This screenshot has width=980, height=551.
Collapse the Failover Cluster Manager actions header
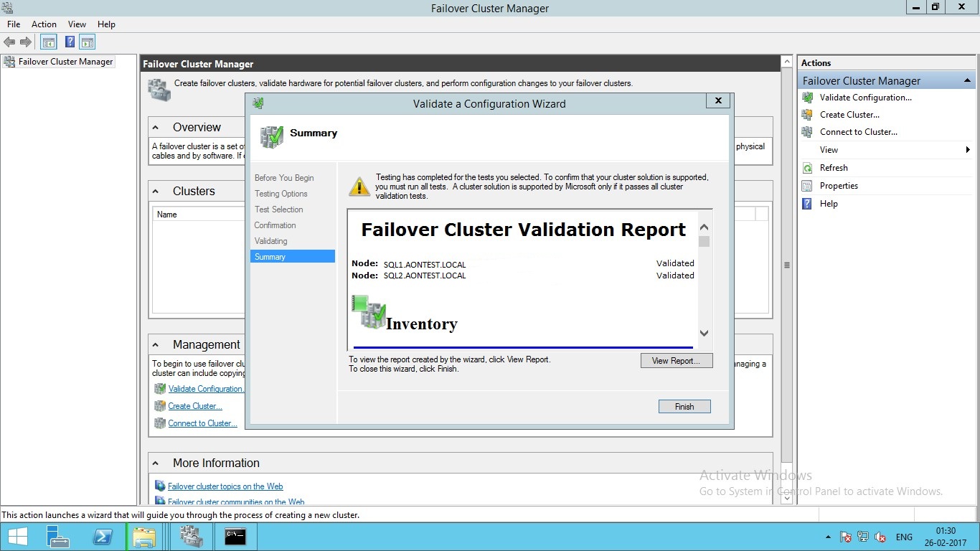pos(967,80)
